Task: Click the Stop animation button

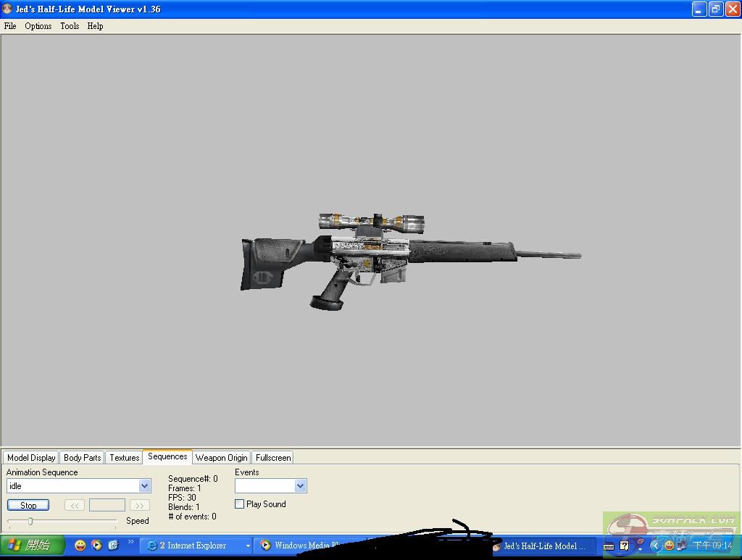Action: click(28, 505)
